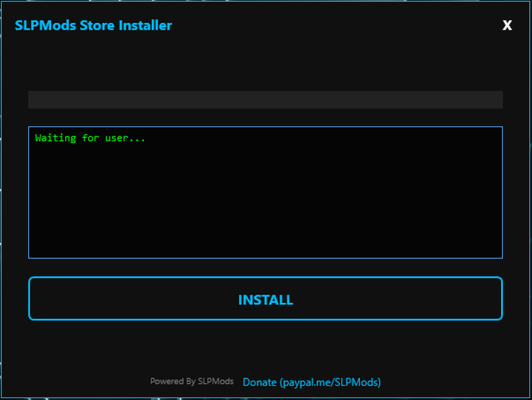Click the blue outline of the INSTALL button
Screen dimensions: 532x400
[x=265, y=277]
